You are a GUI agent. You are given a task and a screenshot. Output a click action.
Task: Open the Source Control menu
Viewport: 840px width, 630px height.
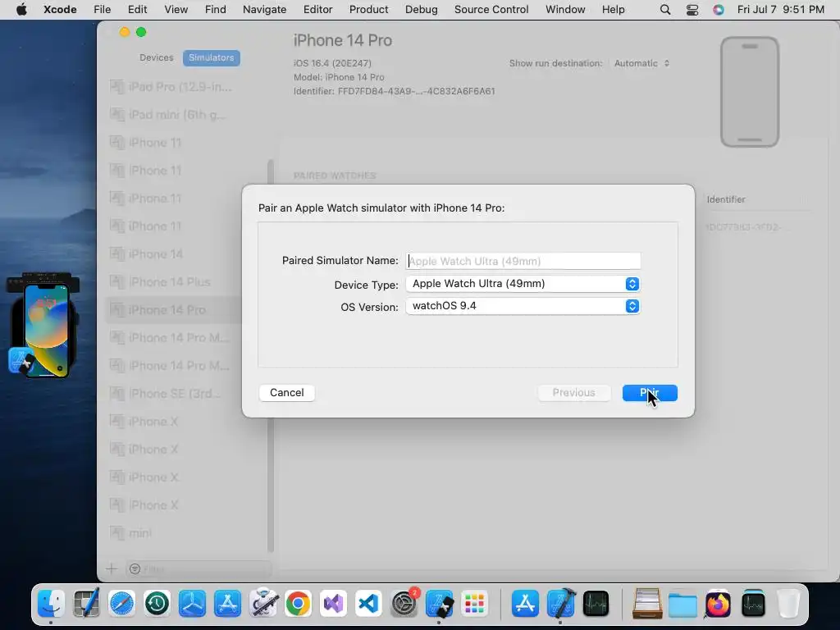(x=491, y=10)
